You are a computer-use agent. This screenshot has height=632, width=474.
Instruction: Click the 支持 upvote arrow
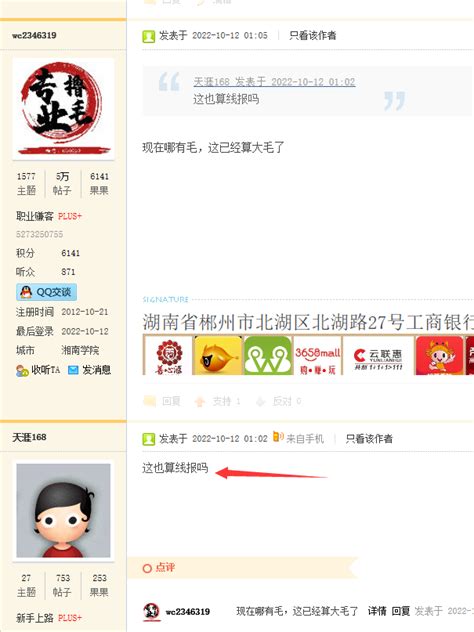[200, 401]
